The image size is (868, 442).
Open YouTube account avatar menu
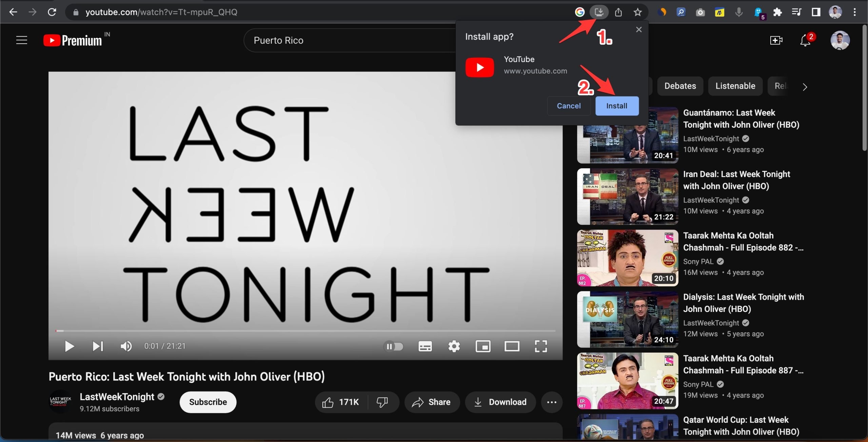pyautogui.click(x=840, y=40)
